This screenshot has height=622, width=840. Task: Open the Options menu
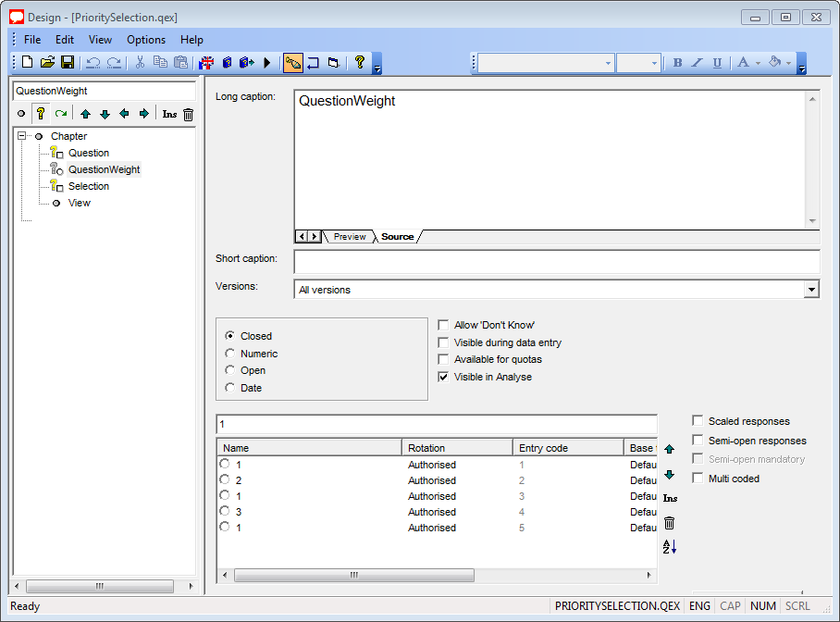(x=146, y=40)
